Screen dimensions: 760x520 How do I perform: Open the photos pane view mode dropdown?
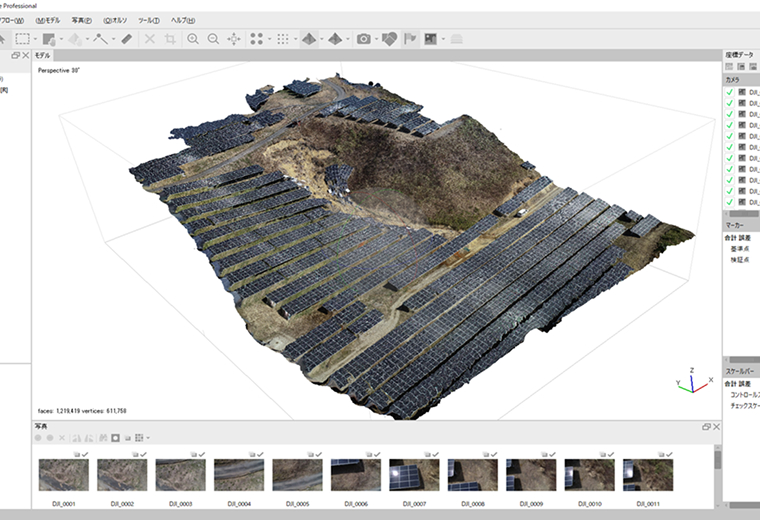click(x=149, y=438)
